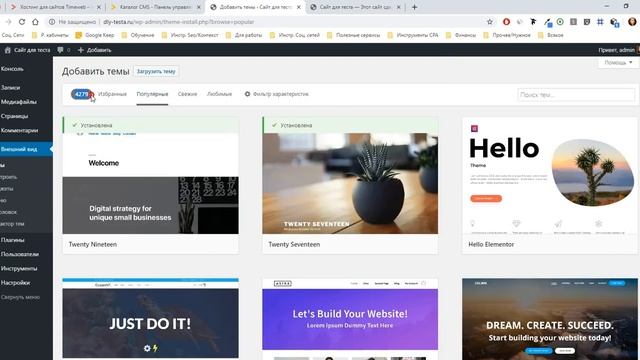Viewport: 640px width, 360px height.
Task: Click the Hello Elementor theme name
Action: point(491,244)
